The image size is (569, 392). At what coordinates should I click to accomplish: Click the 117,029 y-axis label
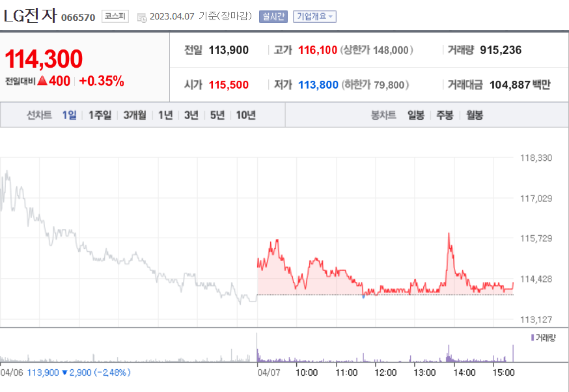[536, 199]
